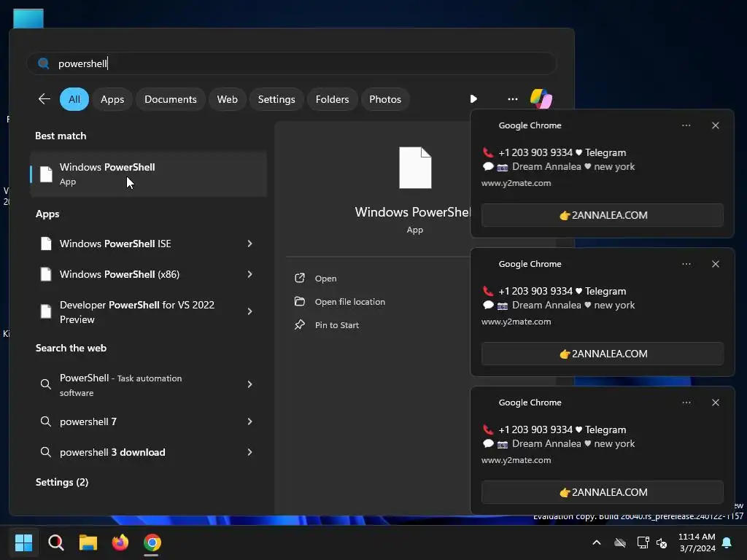Image resolution: width=747 pixels, height=560 pixels.
Task: Click Open in the PowerShell preview pane
Action: (x=326, y=278)
